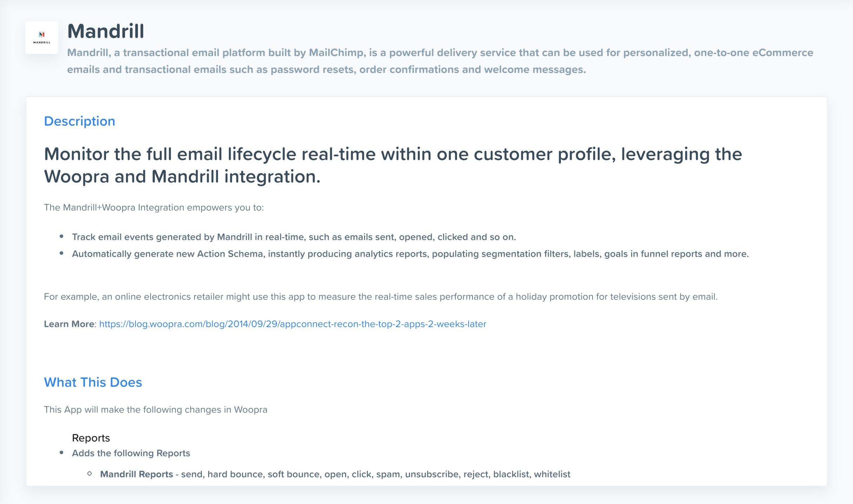The height and width of the screenshot is (504, 853).
Task: Click the Action Schema bullet text
Action: pyautogui.click(x=410, y=254)
